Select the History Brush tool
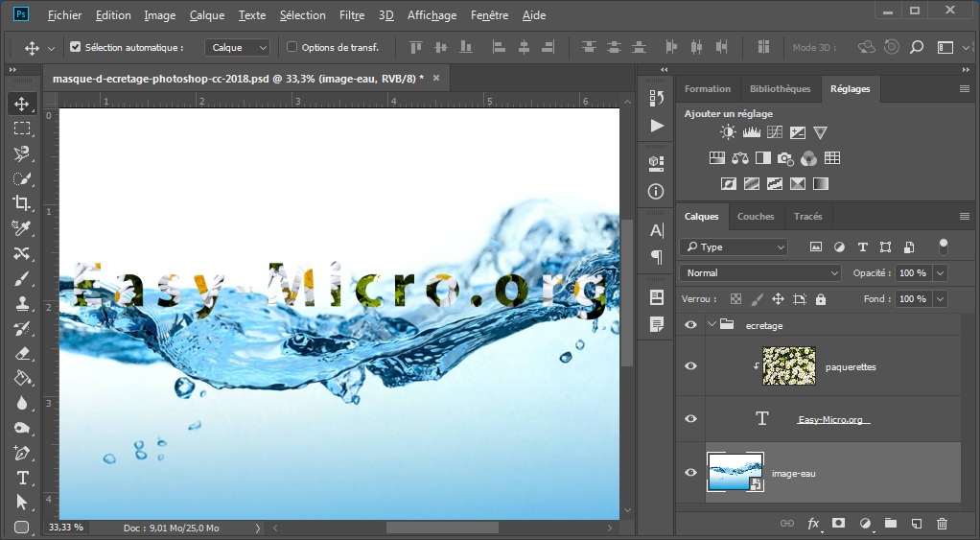This screenshot has width=980, height=540. point(22,328)
